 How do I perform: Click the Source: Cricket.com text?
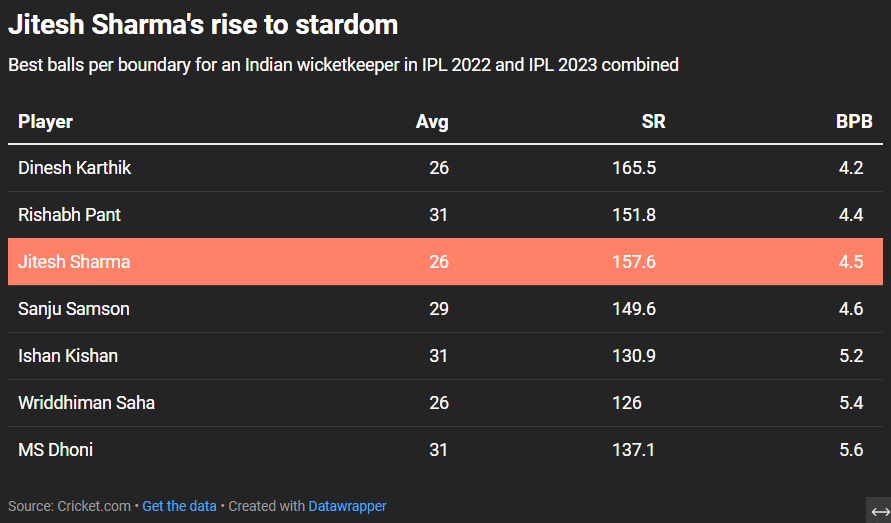coord(69,506)
